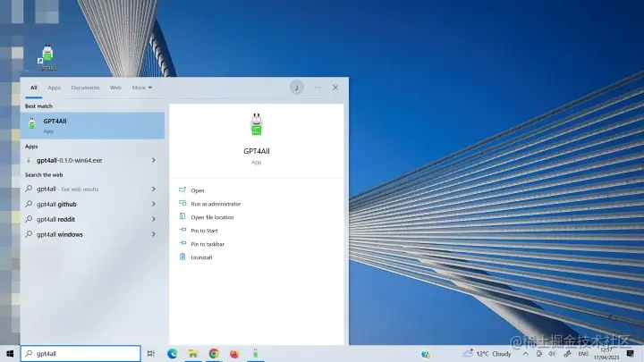Launch Google Chrome from the taskbar
Image resolution: width=644 pixels, height=362 pixels.
(214, 353)
